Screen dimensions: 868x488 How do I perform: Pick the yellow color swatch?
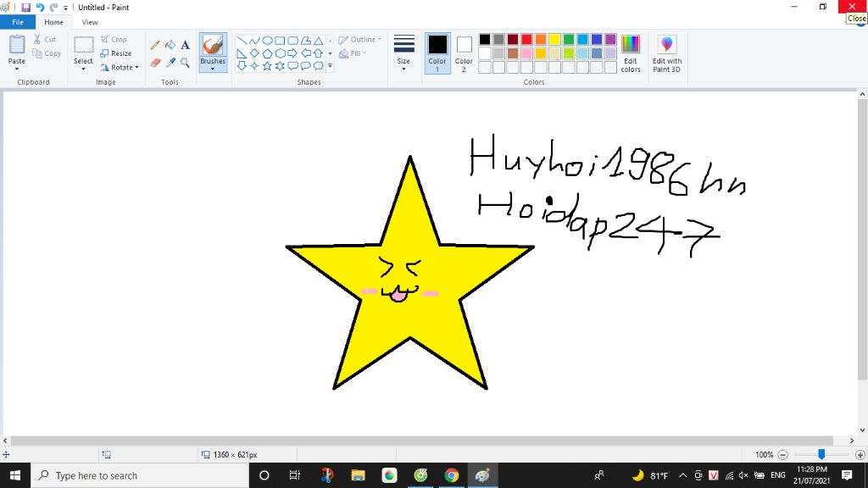pos(554,39)
